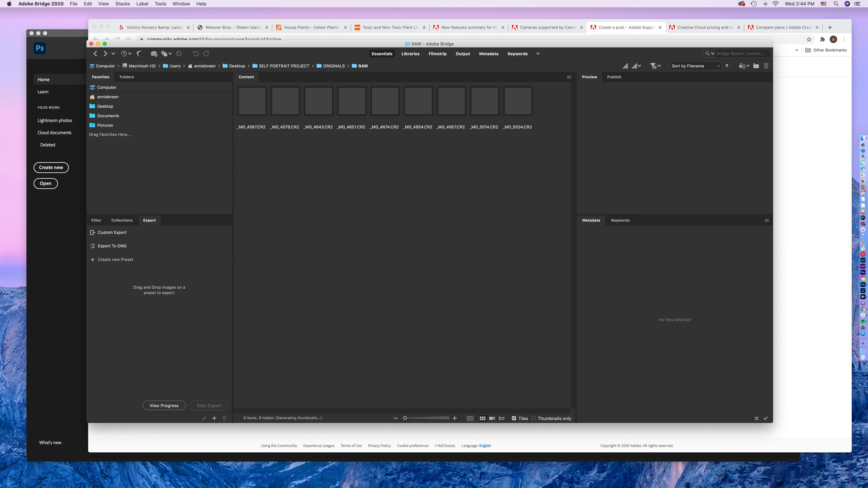Screen dimensions: 868x488
Task: Click the add new preset plus icon
Action: (214, 418)
